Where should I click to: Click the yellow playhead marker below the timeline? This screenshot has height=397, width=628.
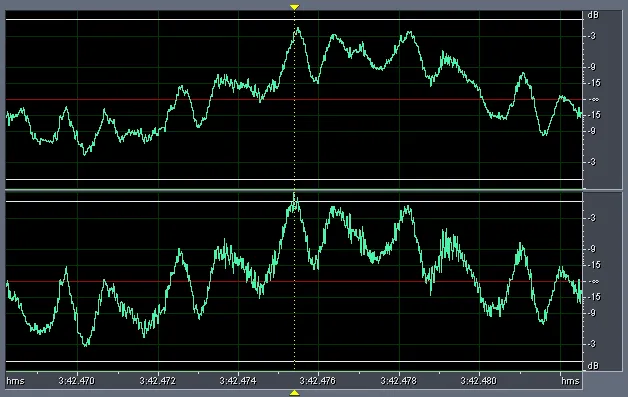point(294,393)
